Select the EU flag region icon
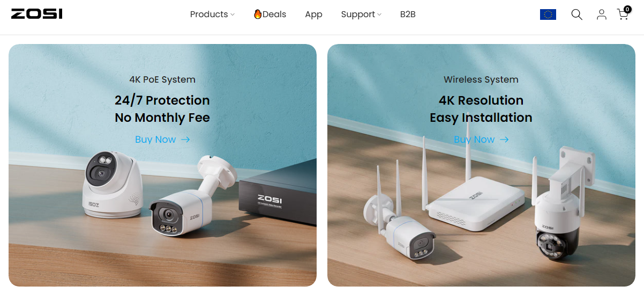 (x=548, y=14)
